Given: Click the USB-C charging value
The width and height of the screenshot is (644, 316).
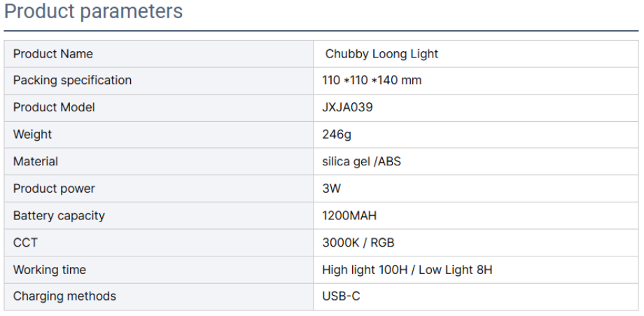Looking at the screenshot, I should pyautogui.click(x=341, y=296).
